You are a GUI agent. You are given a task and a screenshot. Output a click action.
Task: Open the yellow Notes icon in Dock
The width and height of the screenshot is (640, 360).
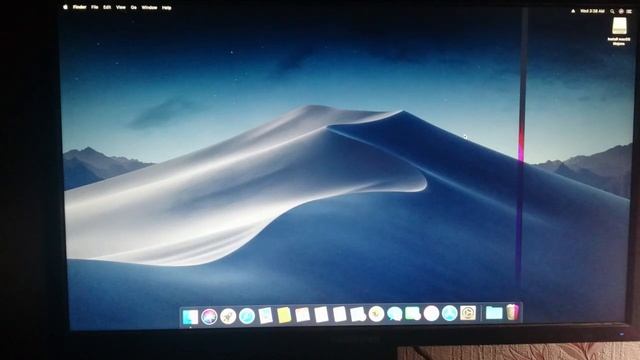pos(284,315)
